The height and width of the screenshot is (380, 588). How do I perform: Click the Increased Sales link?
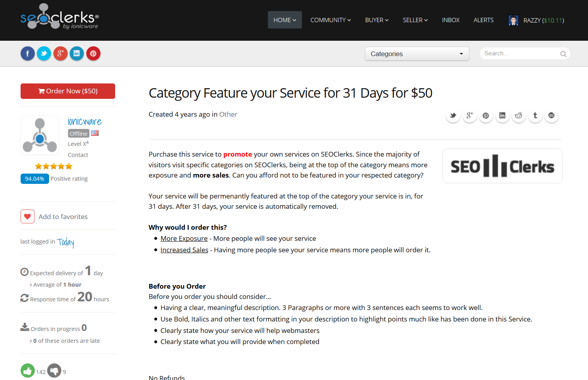184,250
